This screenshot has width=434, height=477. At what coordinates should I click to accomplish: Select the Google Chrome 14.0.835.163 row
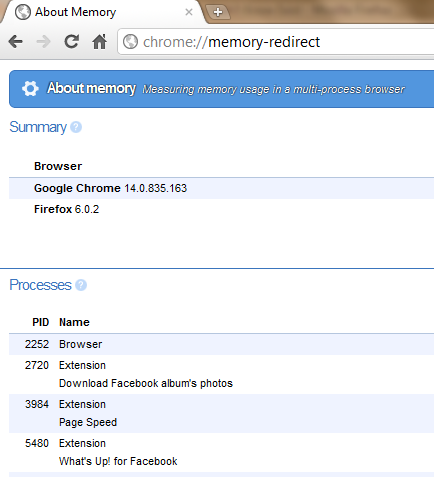[x=221, y=188]
